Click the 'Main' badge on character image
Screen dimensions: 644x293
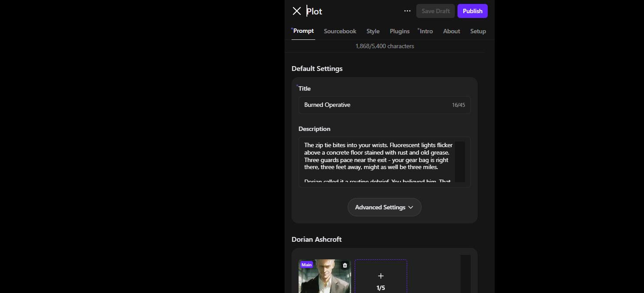pyautogui.click(x=306, y=265)
